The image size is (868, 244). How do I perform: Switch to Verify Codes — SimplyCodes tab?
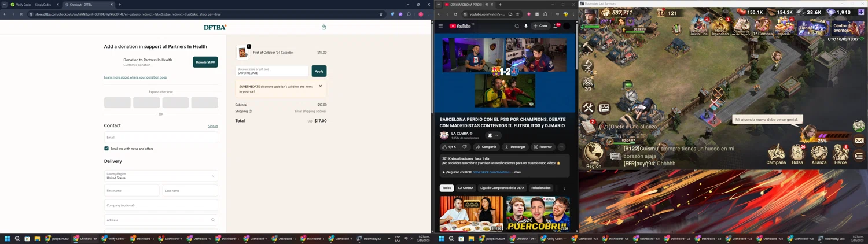33,5
